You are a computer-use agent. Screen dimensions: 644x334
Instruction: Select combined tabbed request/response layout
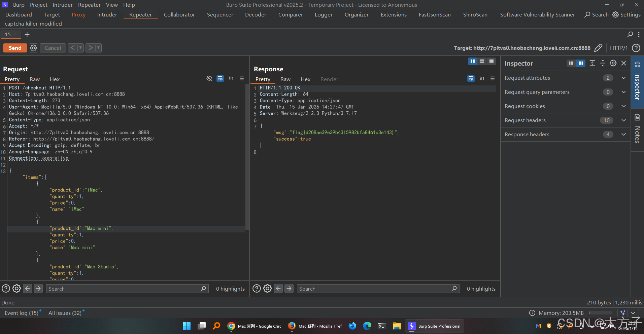(492, 61)
